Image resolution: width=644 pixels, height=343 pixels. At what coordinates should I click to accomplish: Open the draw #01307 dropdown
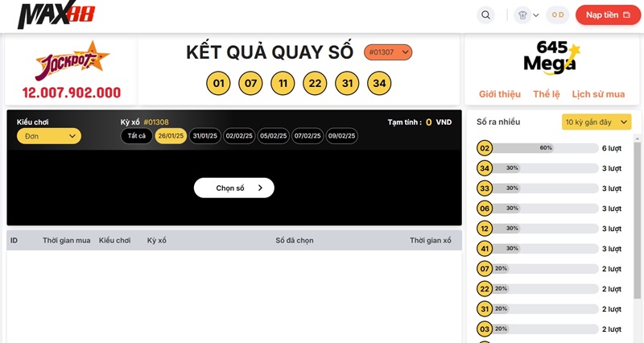click(388, 52)
